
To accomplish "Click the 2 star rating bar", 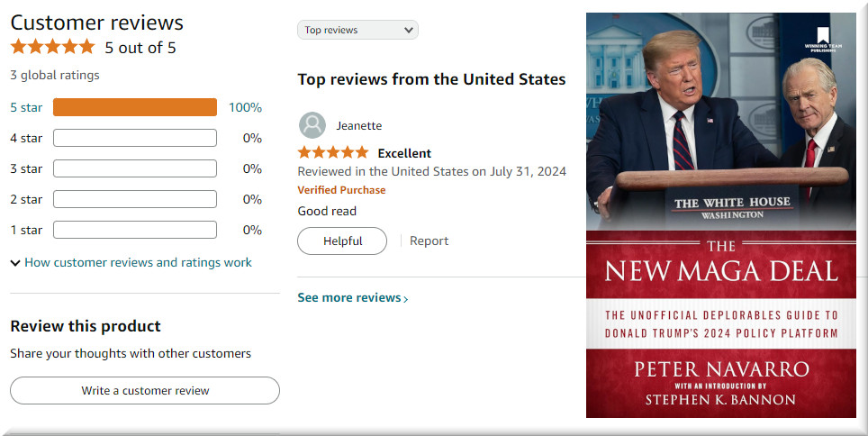I will (x=135, y=199).
